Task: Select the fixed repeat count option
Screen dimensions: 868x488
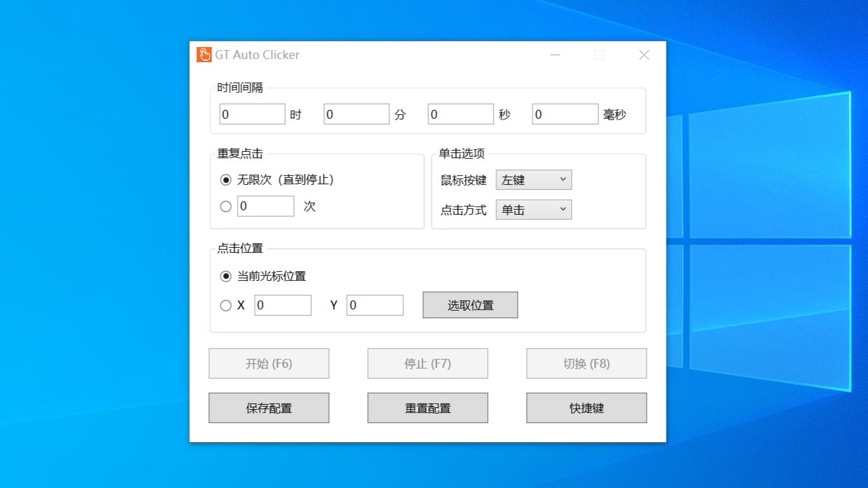Action: point(226,206)
